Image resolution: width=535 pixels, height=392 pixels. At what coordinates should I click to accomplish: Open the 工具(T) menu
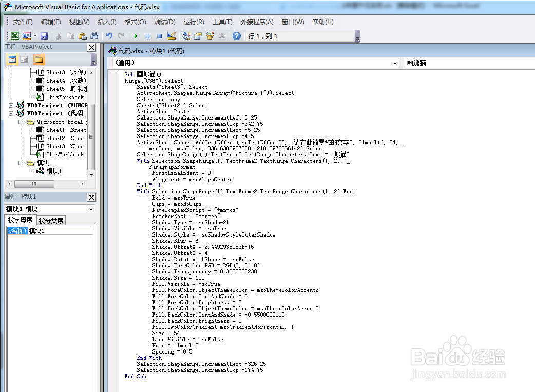pyautogui.click(x=222, y=22)
